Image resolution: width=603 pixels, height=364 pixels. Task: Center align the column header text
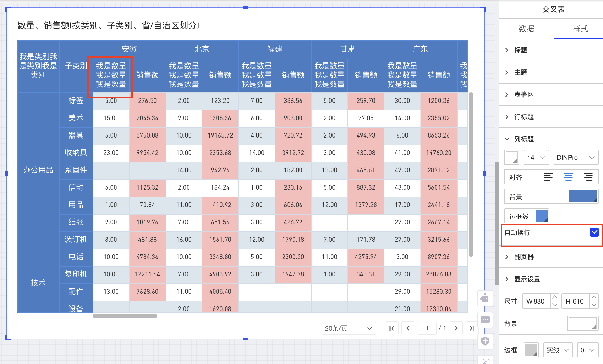pyautogui.click(x=568, y=177)
